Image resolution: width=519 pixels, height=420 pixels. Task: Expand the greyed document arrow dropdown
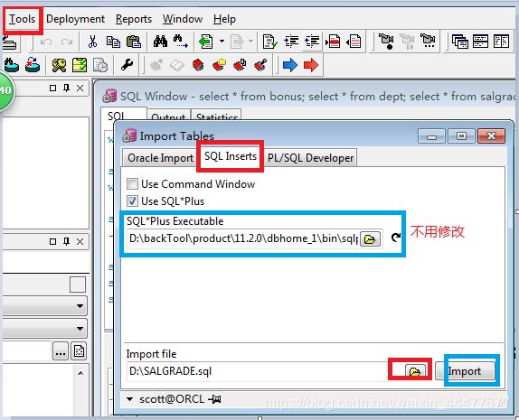[250, 42]
